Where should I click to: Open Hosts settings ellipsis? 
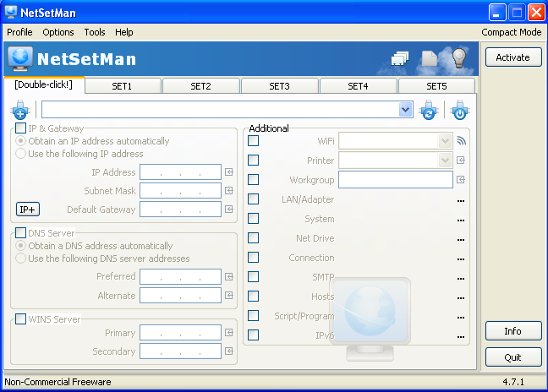(x=461, y=298)
